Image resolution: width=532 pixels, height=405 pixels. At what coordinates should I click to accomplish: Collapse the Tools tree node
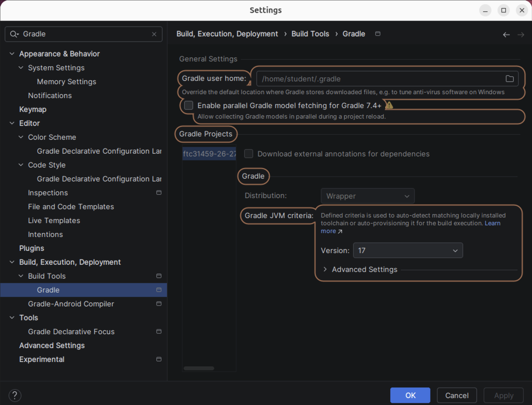coord(12,318)
